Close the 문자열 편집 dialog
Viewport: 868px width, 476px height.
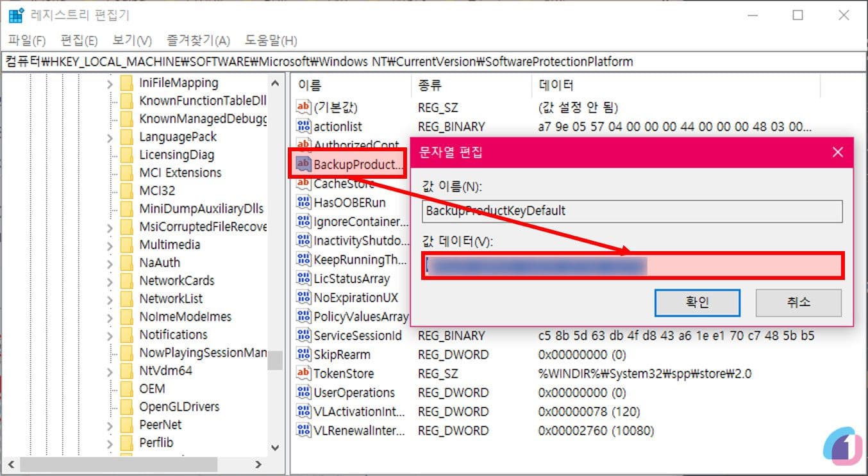click(837, 152)
